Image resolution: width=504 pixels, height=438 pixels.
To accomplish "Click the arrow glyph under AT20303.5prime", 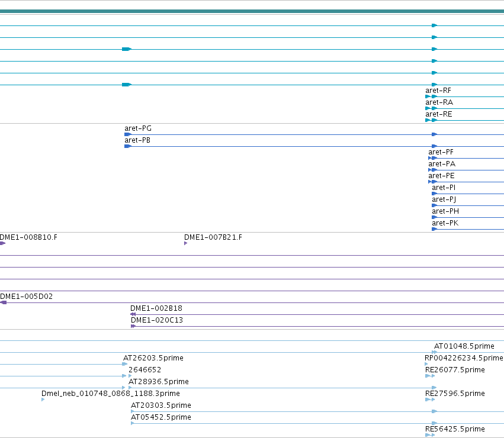I will [x=133, y=411].
